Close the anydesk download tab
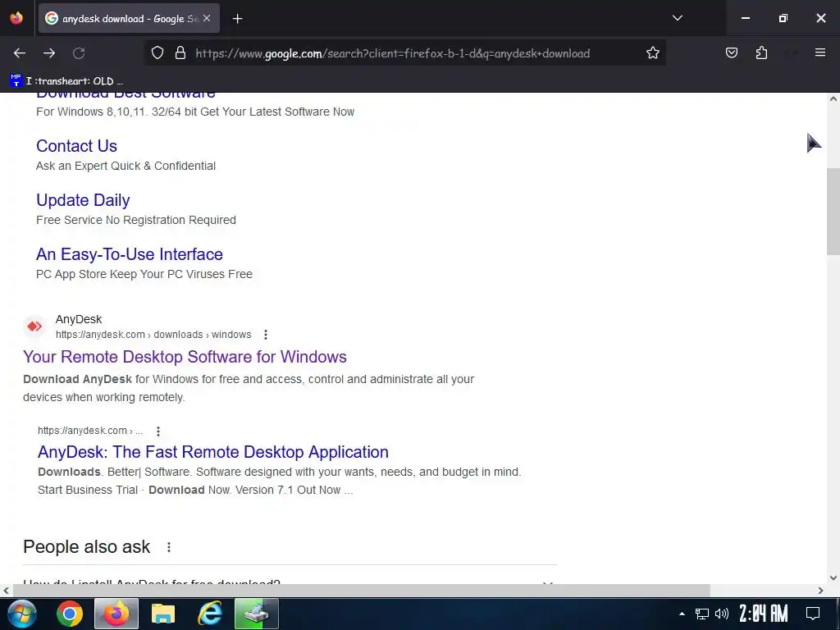840x630 pixels. [x=207, y=18]
